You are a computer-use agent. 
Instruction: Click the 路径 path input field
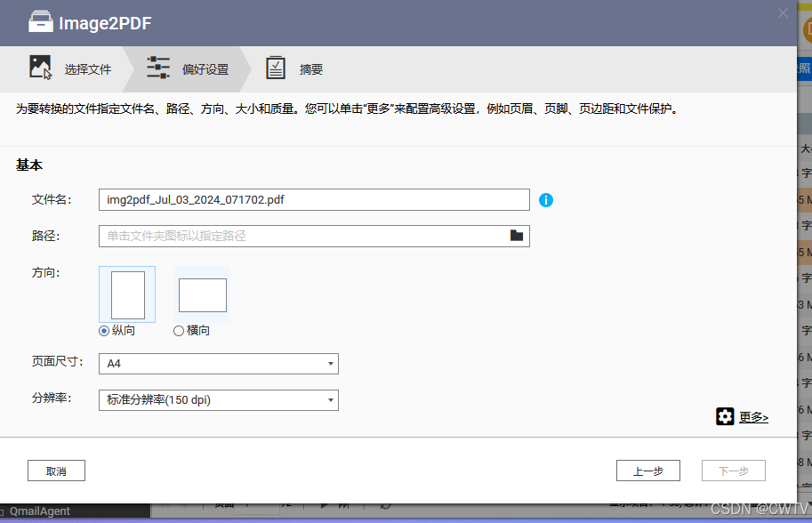click(314, 236)
